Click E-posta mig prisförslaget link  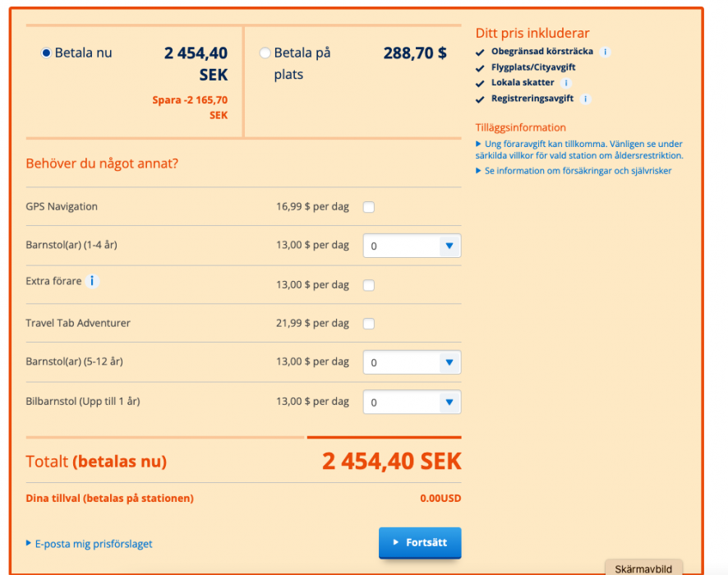(x=94, y=544)
